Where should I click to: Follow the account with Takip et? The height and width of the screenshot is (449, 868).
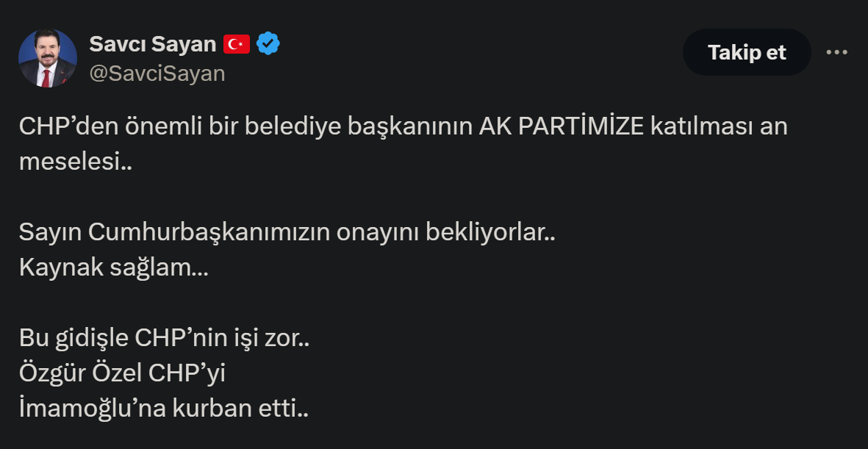pyautogui.click(x=747, y=53)
